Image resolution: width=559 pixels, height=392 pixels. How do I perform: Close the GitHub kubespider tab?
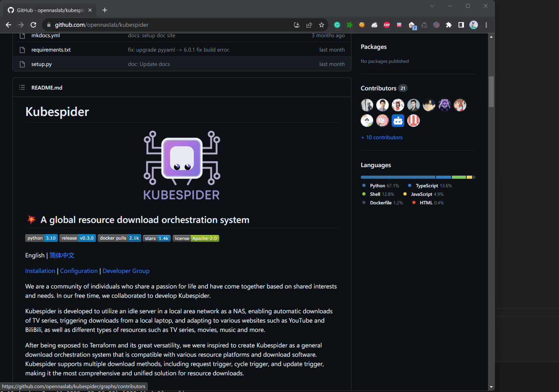click(90, 10)
